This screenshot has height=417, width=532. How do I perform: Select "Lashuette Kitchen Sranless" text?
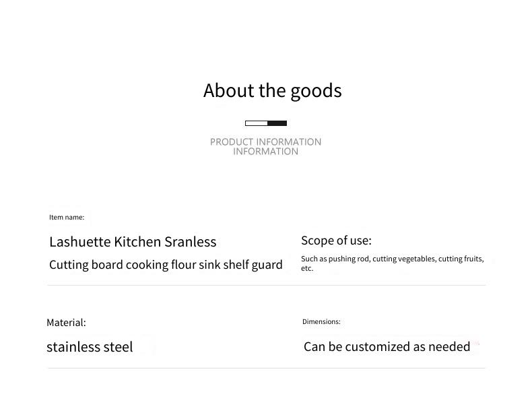(133, 242)
